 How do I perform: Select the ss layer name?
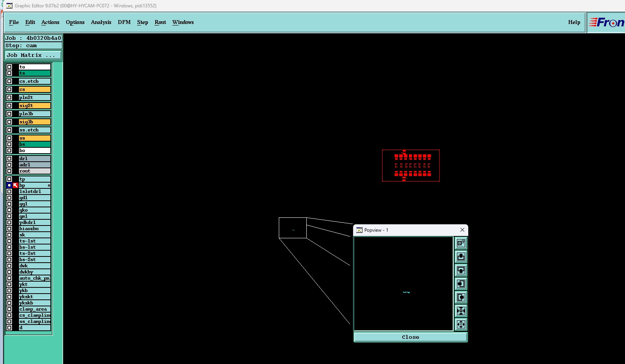[x=35, y=138]
